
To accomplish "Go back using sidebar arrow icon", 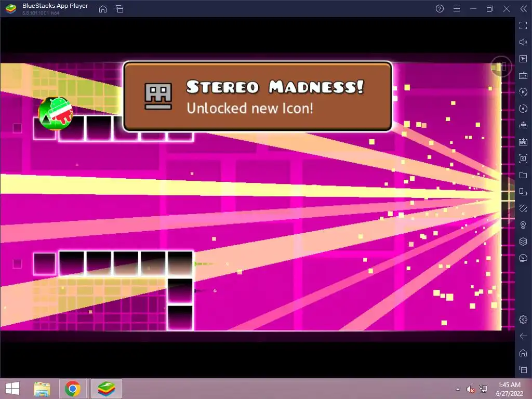I will tap(523, 336).
